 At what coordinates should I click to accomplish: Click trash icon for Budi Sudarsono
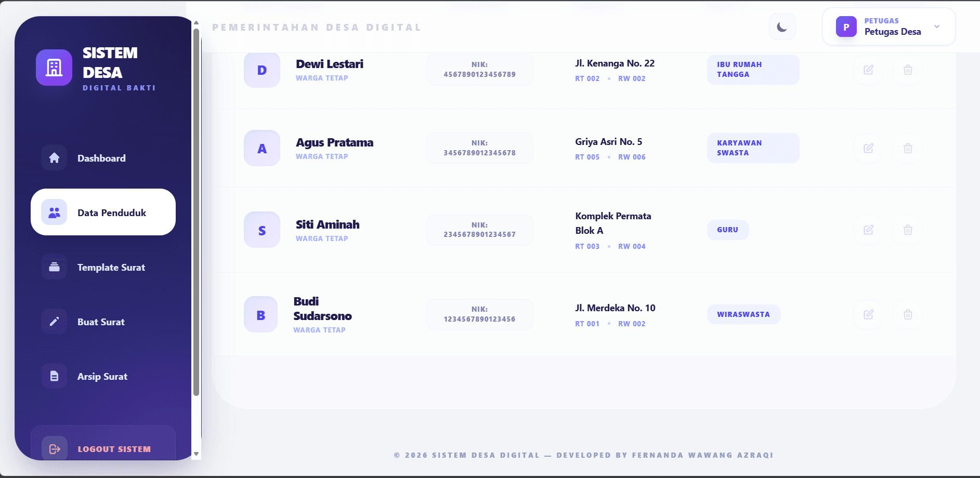(x=908, y=314)
